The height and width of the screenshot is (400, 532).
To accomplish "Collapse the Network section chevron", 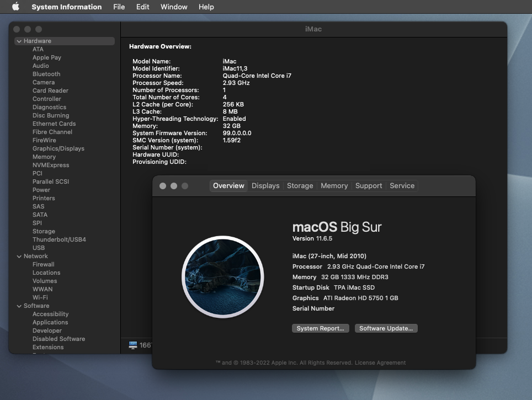I will [x=19, y=256].
